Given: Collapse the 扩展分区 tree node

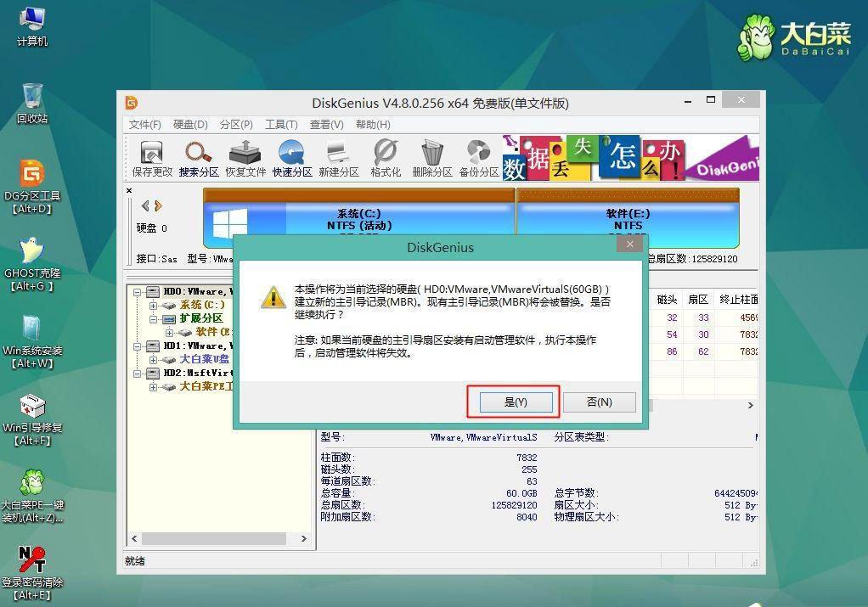Looking at the screenshot, I should pos(153,318).
